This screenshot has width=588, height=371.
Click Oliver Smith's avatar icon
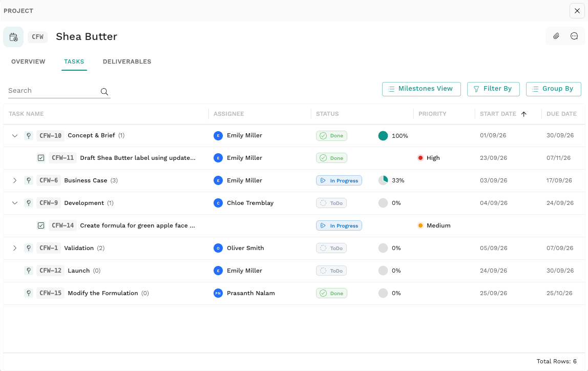pyautogui.click(x=218, y=248)
